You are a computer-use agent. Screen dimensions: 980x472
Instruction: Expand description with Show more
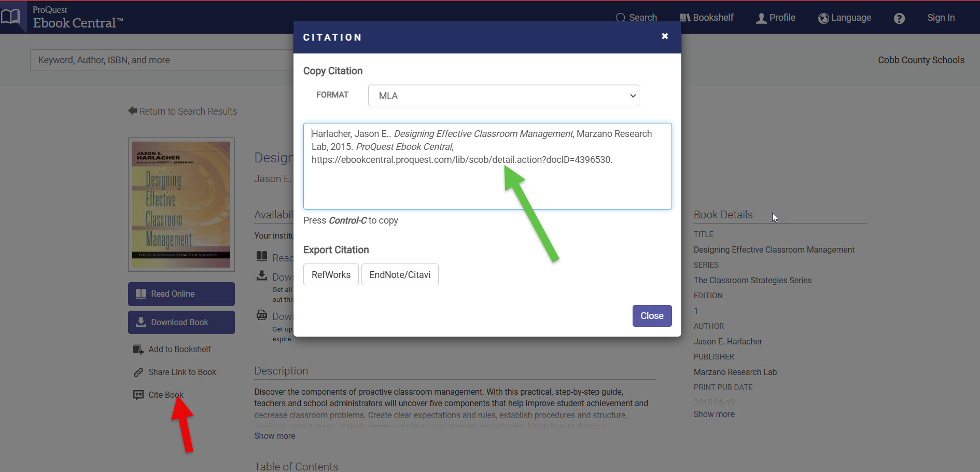pyautogui.click(x=274, y=436)
